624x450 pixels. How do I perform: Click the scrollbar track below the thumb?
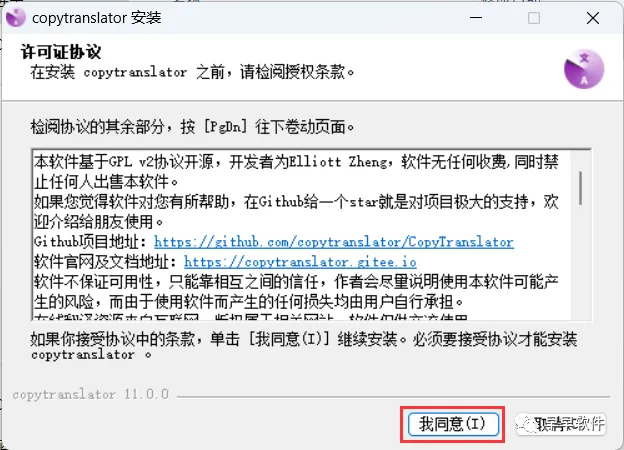click(580, 263)
